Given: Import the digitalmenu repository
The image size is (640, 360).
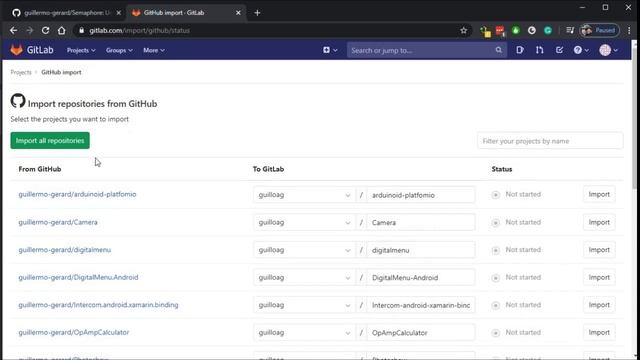Looking at the screenshot, I should (x=599, y=249).
